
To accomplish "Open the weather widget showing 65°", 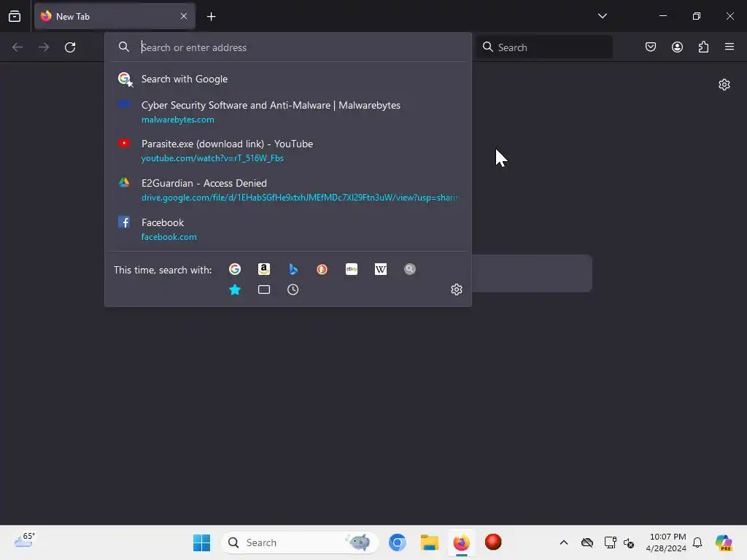I will coord(24,540).
